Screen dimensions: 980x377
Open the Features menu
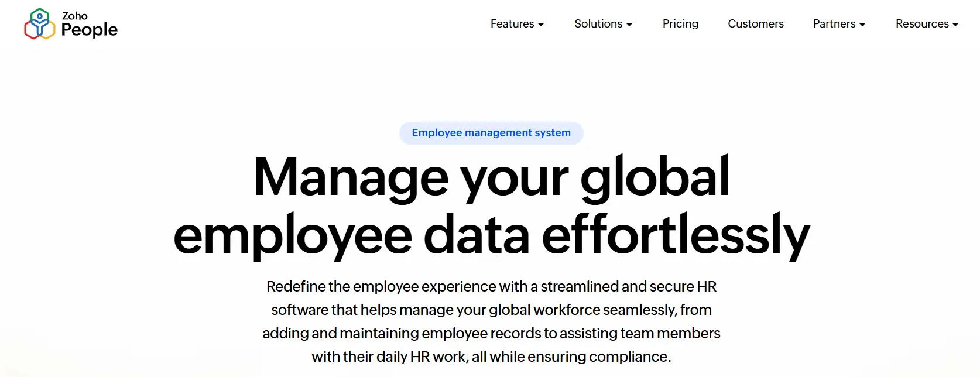(x=512, y=24)
